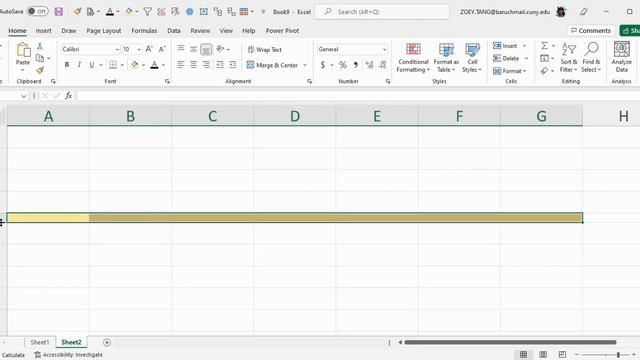Click the Cut scissors icon
Image resolution: width=640 pixels, height=360 pixels.
[40, 46]
